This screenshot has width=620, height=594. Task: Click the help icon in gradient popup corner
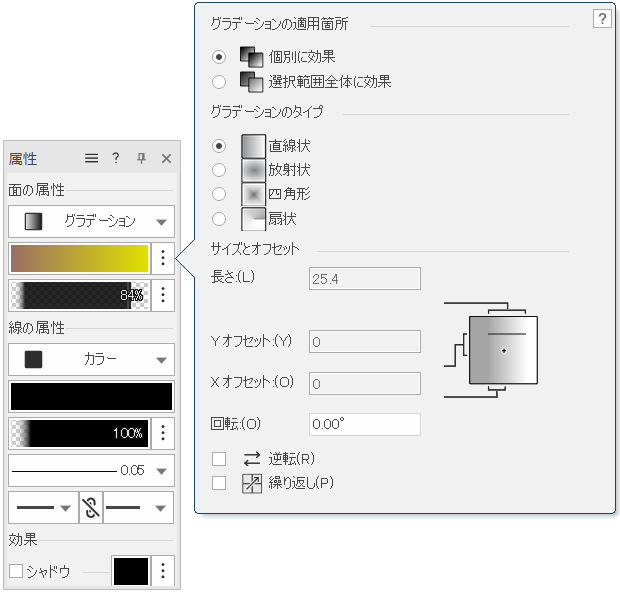(x=601, y=19)
